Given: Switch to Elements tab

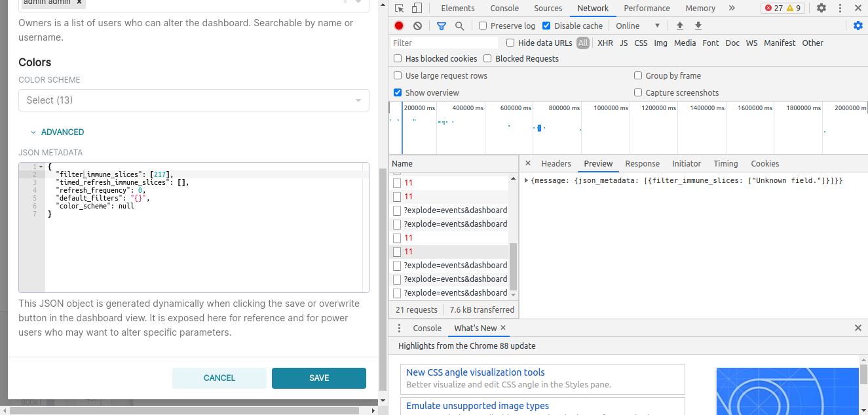Looking at the screenshot, I should [x=458, y=9].
